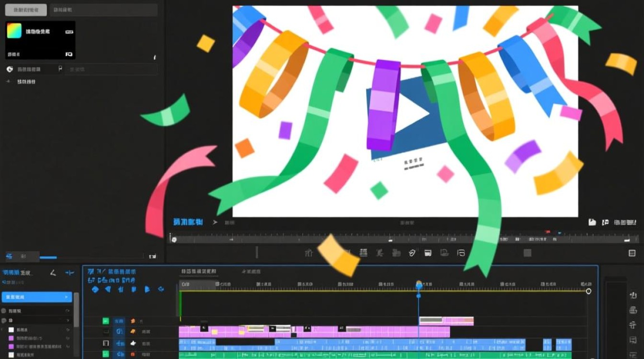Click the sixth blue link icon in the timeline toolbar
Screen dimensions: 644x359
click(161, 289)
